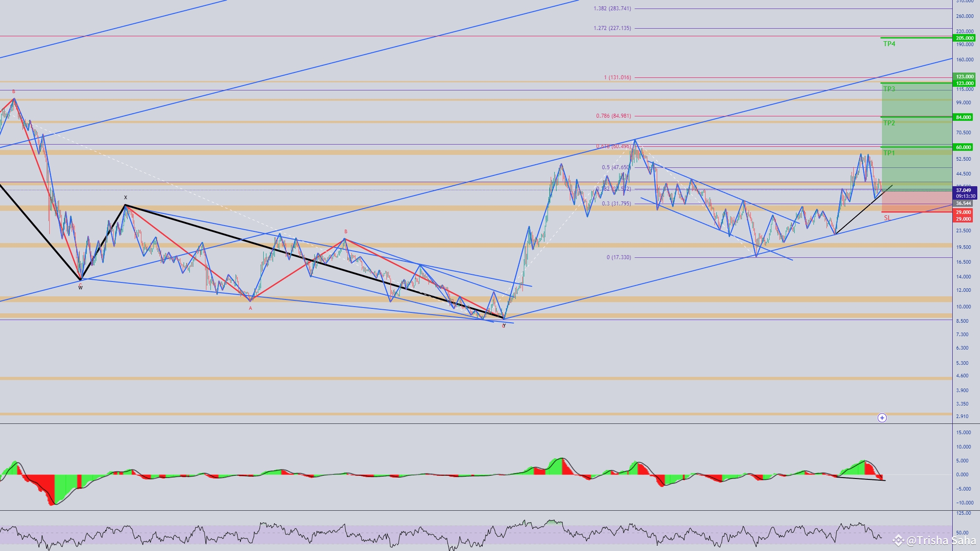Viewport: 980px width, 551px height.
Task: Click the gray 36.544 price label
Action: 963,203
